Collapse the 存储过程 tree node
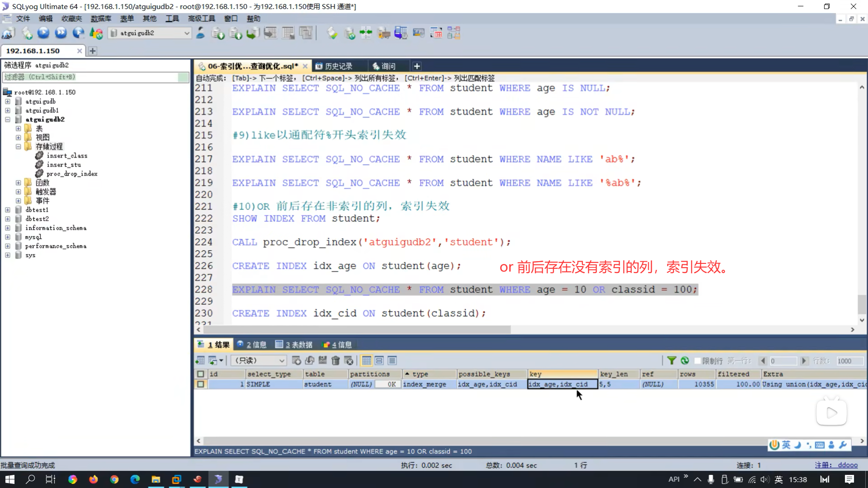This screenshot has width=868, height=488. coord(19,146)
